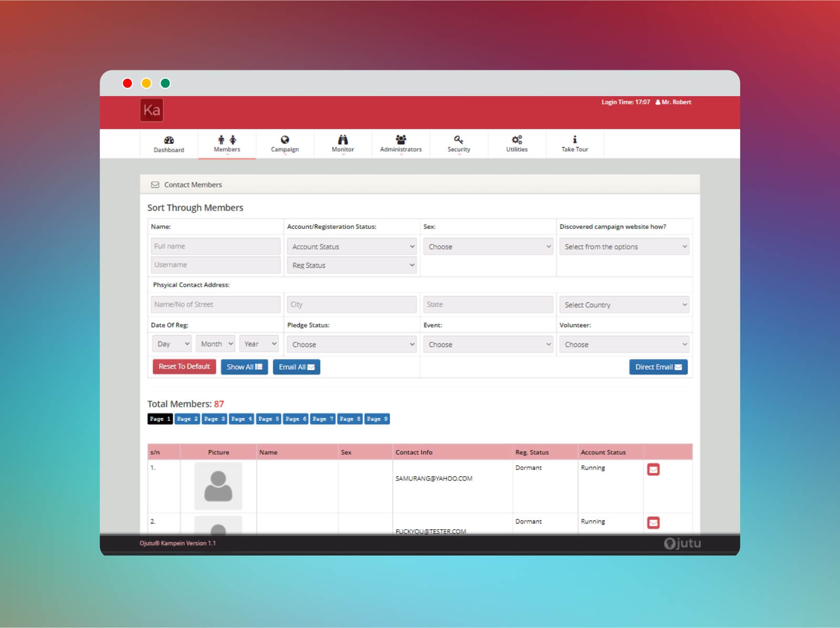Click the Direct Email button
Viewport: 840px width, 628px height.
point(658,367)
